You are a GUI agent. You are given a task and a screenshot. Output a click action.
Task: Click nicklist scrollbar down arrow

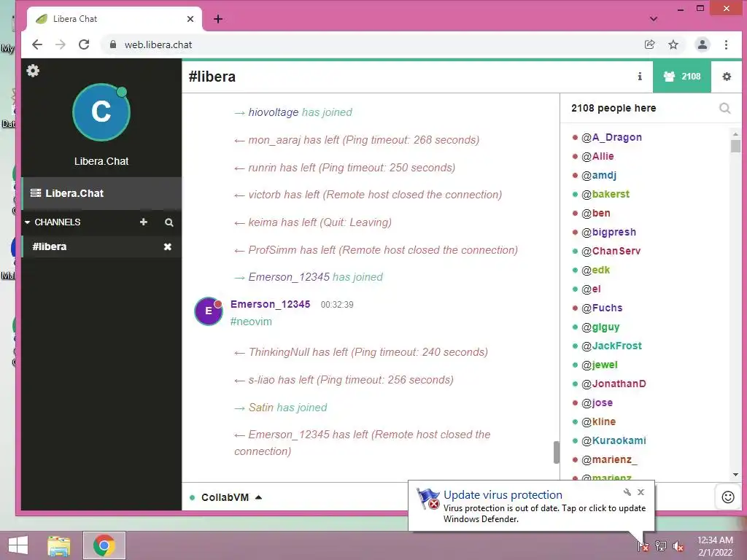pos(735,475)
